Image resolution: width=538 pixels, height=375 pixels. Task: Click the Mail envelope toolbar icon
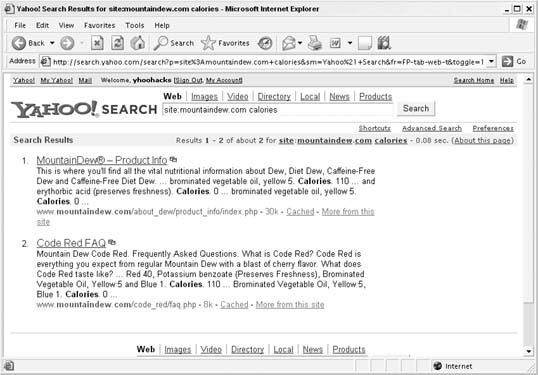pos(289,43)
